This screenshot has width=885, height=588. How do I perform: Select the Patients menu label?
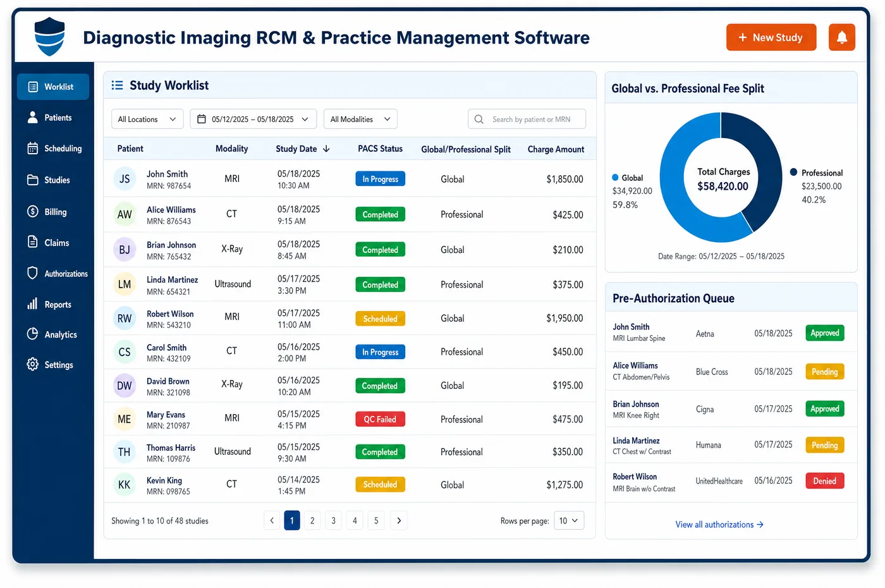58,118
